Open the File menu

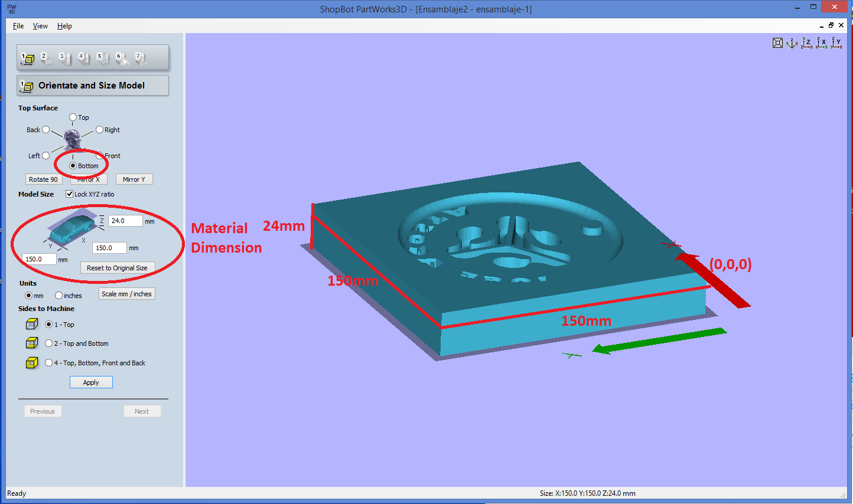click(18, 26)
